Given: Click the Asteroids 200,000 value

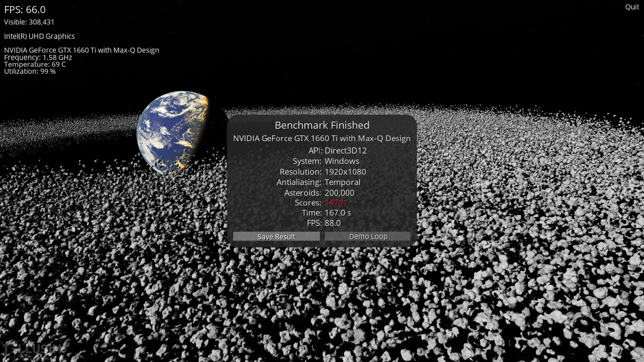Looking at the screenshot, I should click(339, 193).
